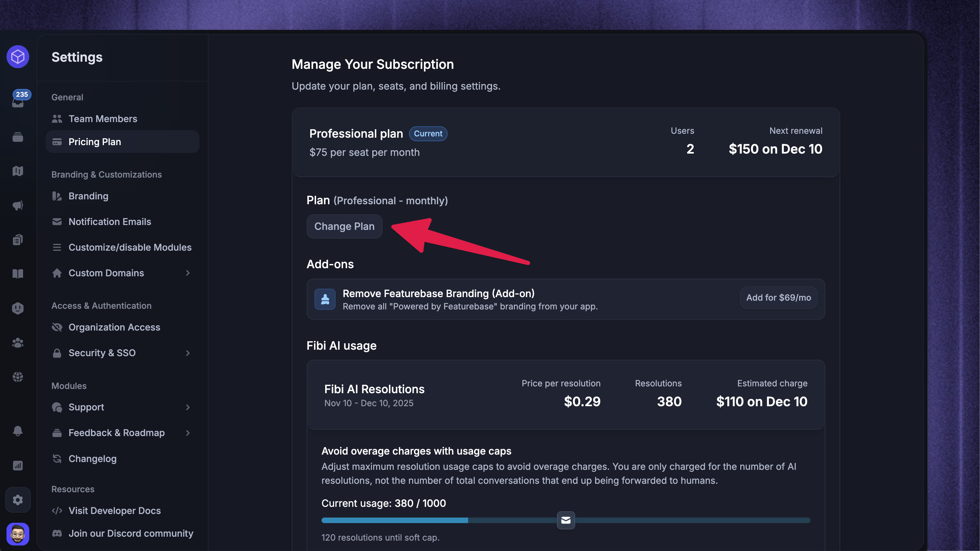The height and width of the screenshot is (551, 980).
Task: Open the roadmap map icon
Action: (18, 171)
